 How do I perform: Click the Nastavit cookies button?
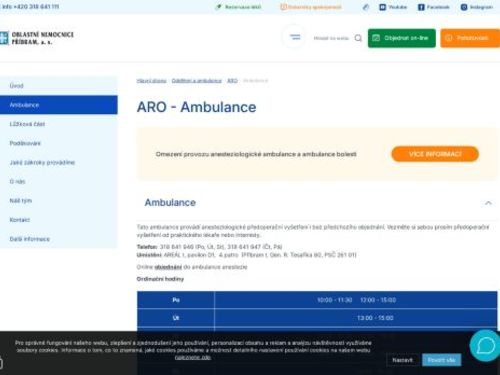(x=402, y=360)
